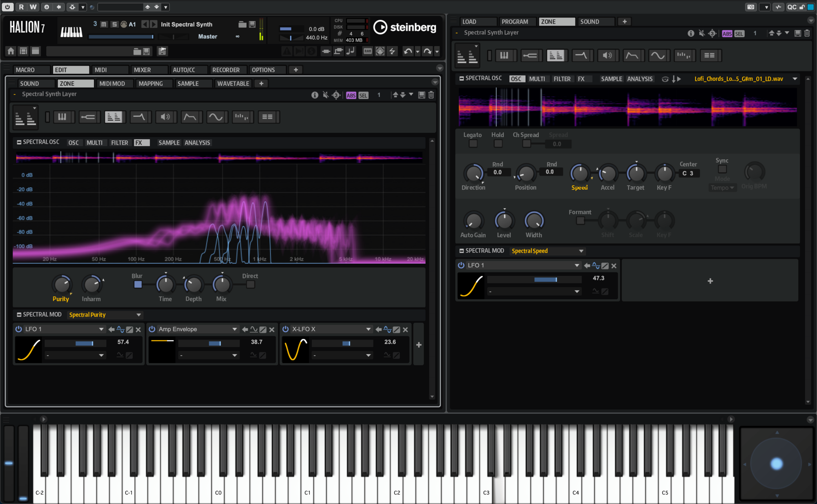Enable the Hold checkbox
Screen dimensions: 817x504
click(498, 144)
